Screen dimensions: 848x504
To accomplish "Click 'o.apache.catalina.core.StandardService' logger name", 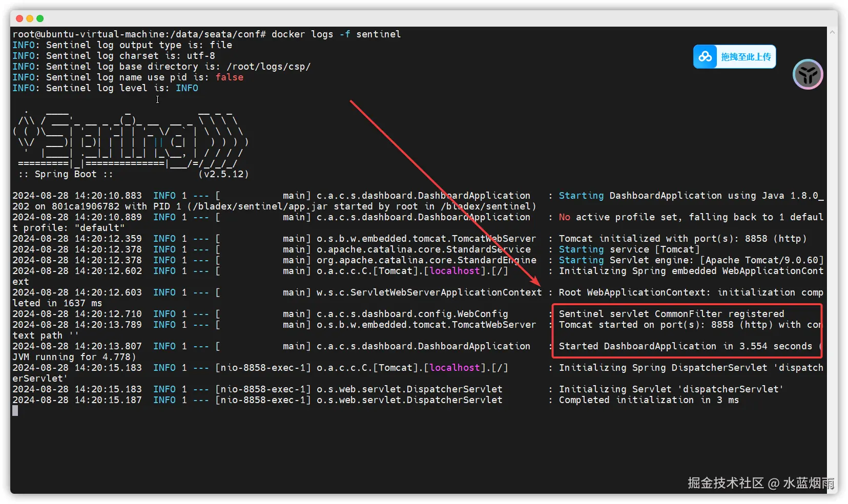I will 423,249.
